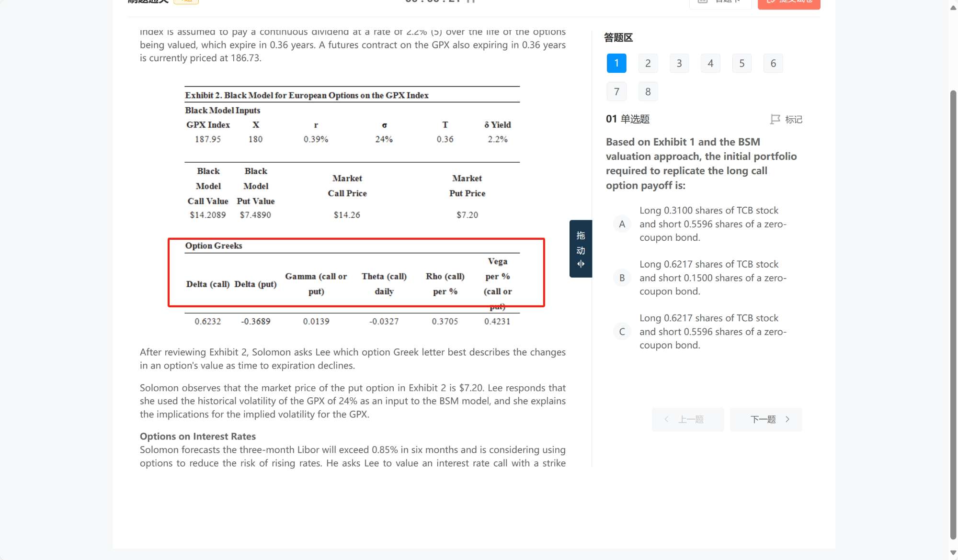The height and width of the screenshot is (560, 958).
Task: Choose answer option C
Action: point(622,332)
